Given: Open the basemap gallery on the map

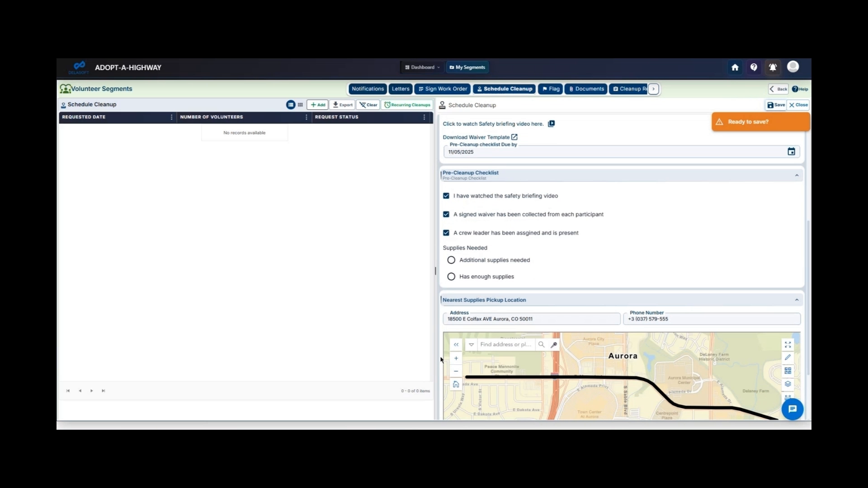Looking at the screenshot, I should (x=788, y=371).
